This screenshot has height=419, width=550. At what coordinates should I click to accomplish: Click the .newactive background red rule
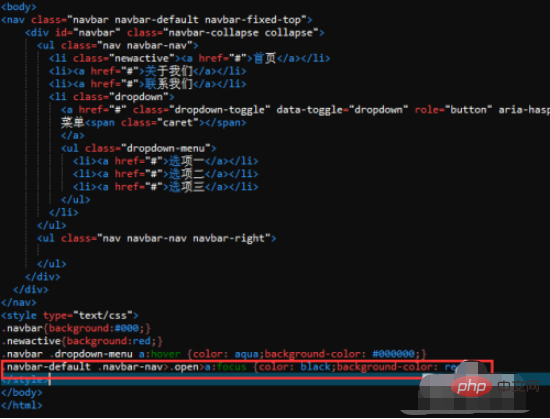pyautogui.click(x=82, y=341)
